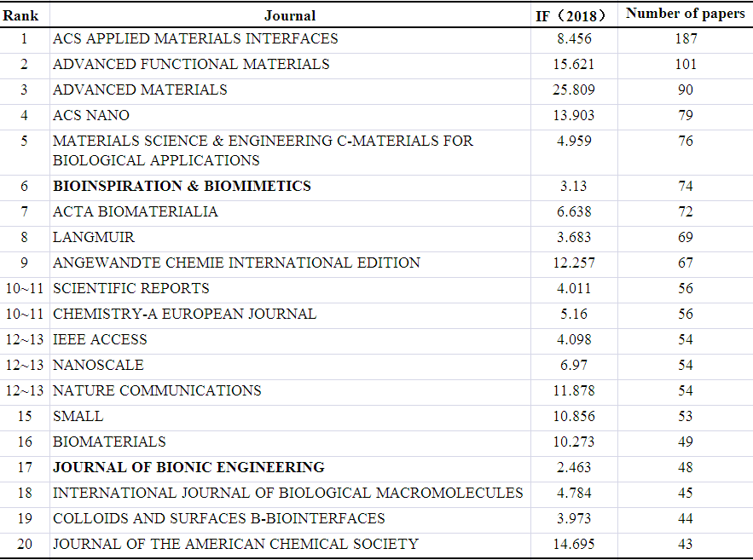This screenshot has height=560, width=753.
Task: Select the IF value "13.903"
Action: 574,115
